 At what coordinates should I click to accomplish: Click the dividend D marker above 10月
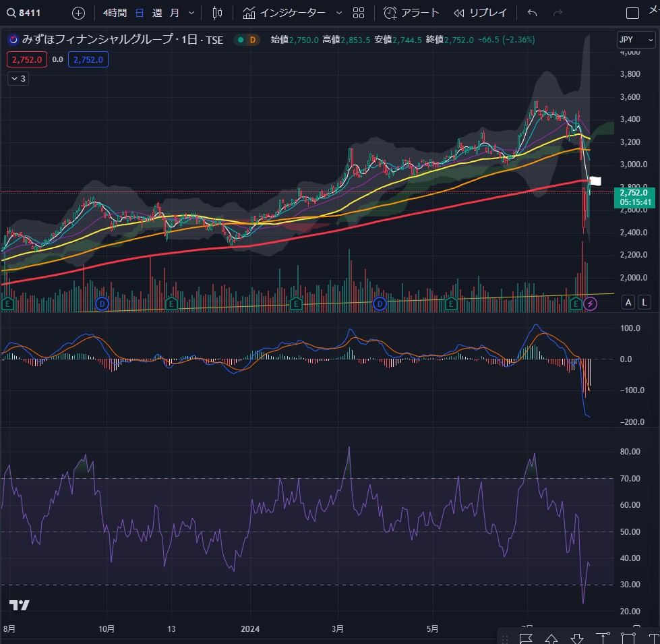coord(102,303)
